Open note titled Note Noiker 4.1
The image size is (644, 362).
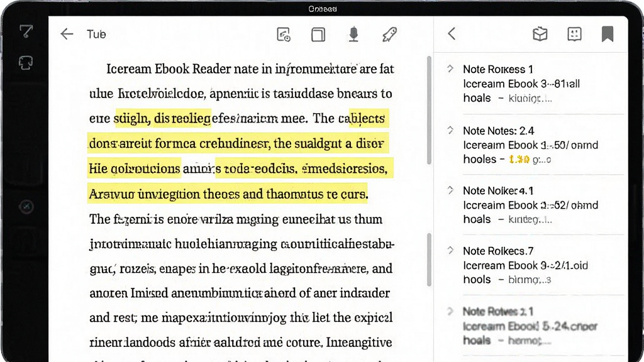pyautogui.click(x=498, y=191)
